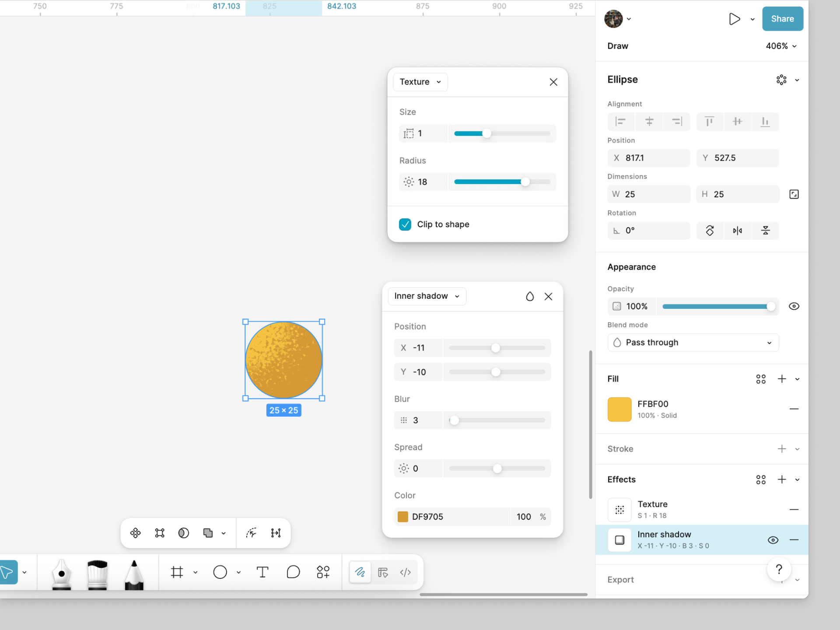Switch to Dev Mode code toggle
840x630 pixels.
406,572
